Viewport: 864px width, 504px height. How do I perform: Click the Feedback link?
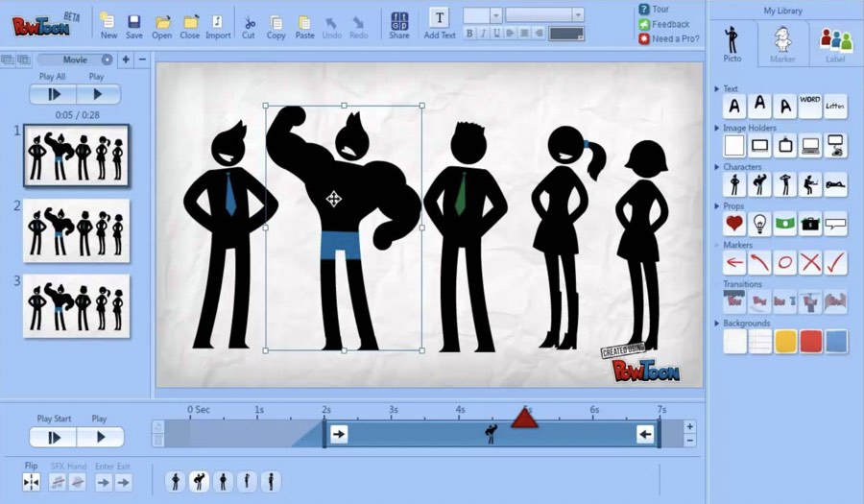click(x=670, y=24)
